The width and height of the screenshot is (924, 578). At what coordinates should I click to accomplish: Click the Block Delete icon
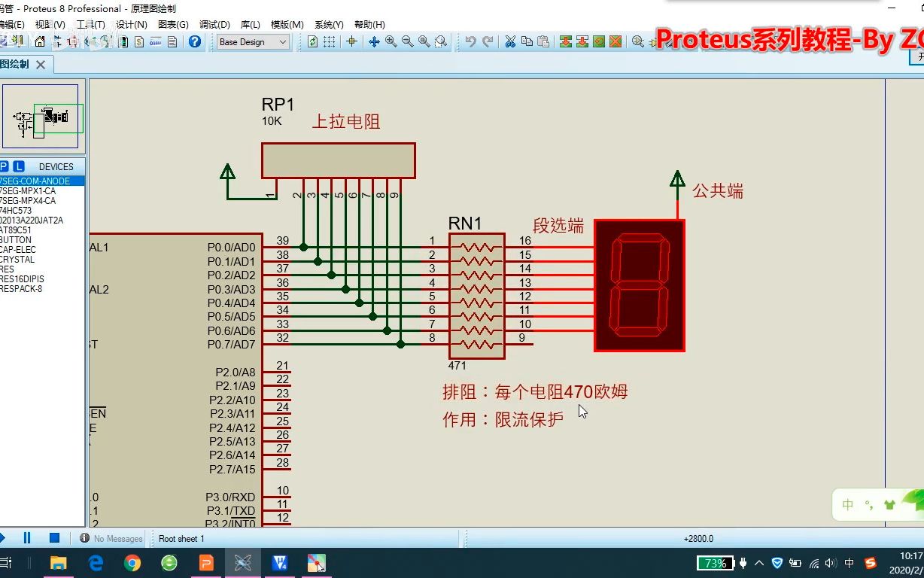615,42
